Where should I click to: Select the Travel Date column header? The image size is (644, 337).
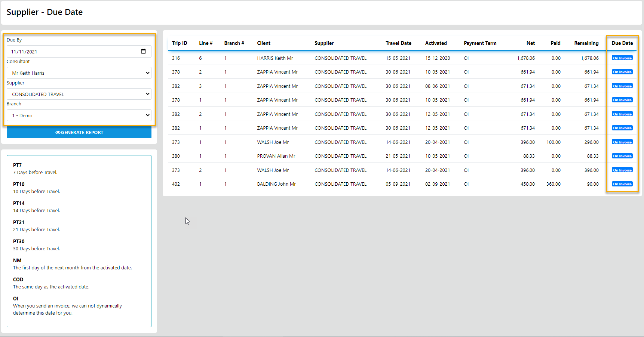point(398,43)
